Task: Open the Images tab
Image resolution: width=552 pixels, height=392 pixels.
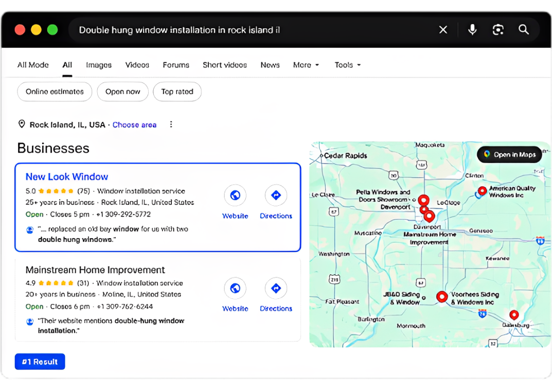Action: pos(99,65)
